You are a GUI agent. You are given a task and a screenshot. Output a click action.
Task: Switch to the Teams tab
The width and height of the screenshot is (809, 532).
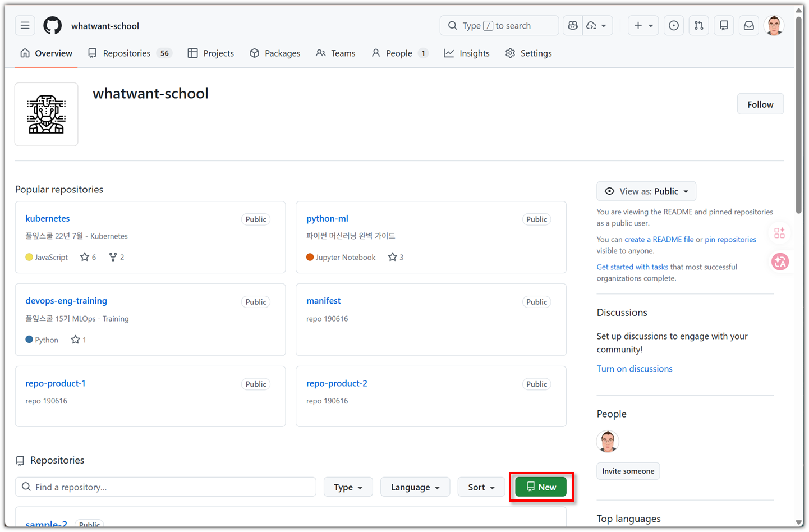coord(335,53)
